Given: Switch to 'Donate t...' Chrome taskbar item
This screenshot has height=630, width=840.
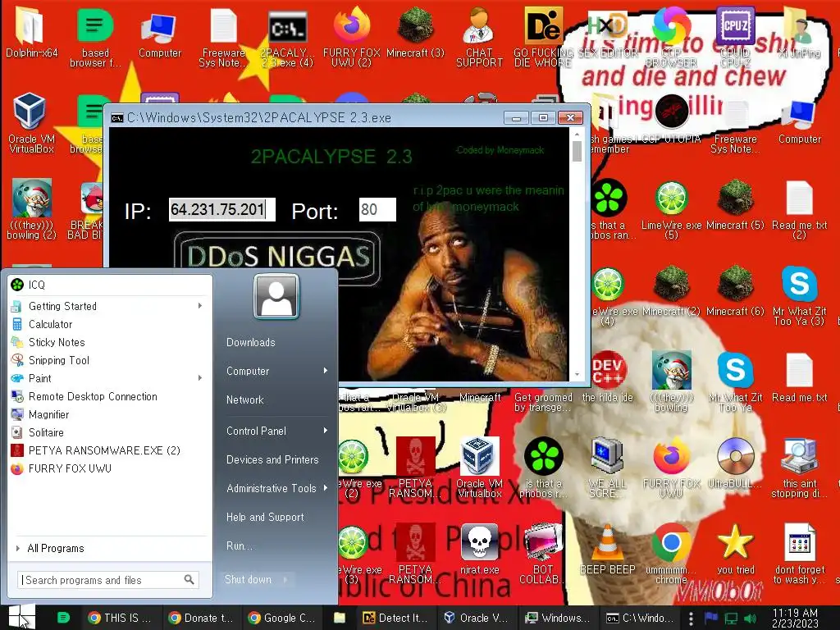Looking at the screenshot, I should point(200,618).
